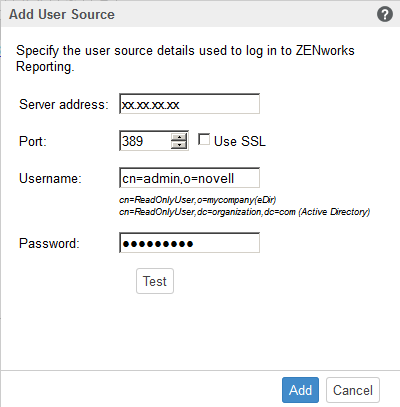Viewport: 400px width, 407px height.
Task: Test the user source connection
Action: pyautogui.click(x=155, y=281)
